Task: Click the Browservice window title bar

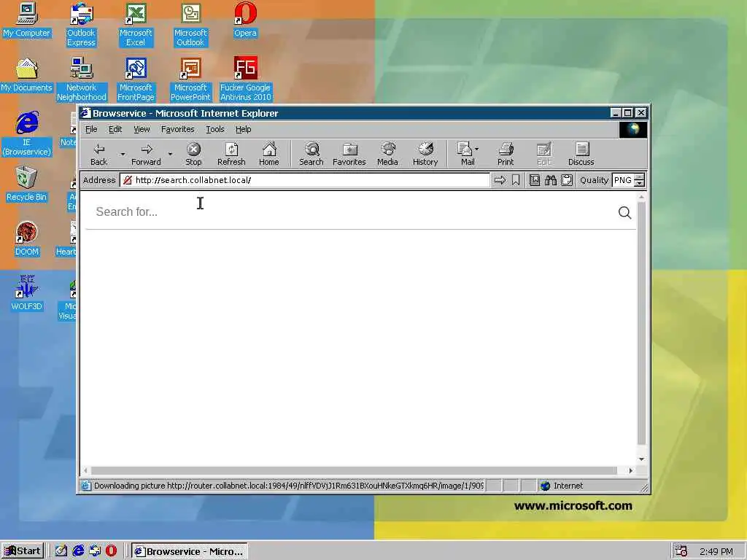Action: [x=343, y=113]
